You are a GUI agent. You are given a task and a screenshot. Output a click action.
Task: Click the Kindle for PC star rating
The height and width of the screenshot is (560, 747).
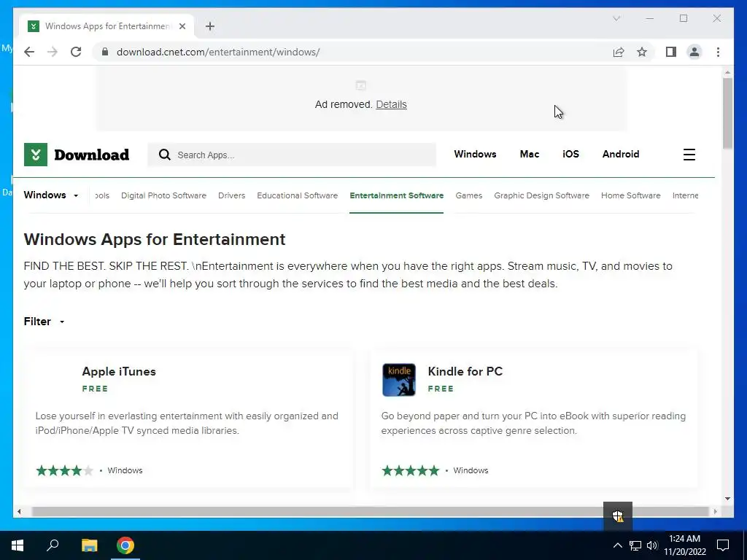[x=410, y=470]
